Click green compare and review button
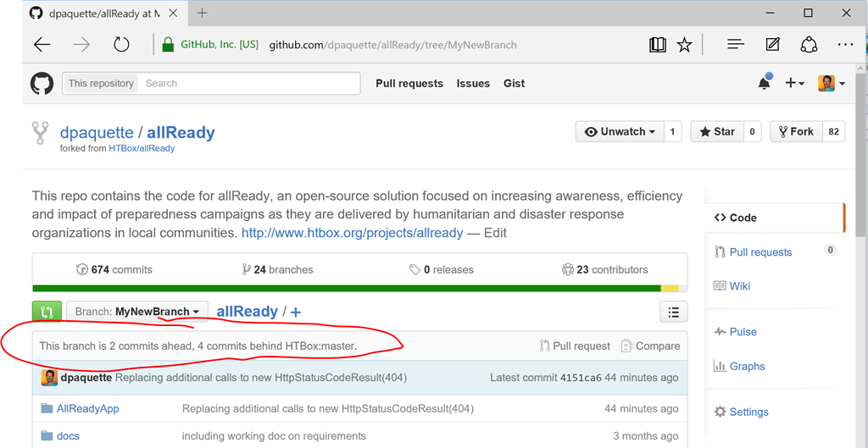The image size is (868, 448). [x=47, y=312]
